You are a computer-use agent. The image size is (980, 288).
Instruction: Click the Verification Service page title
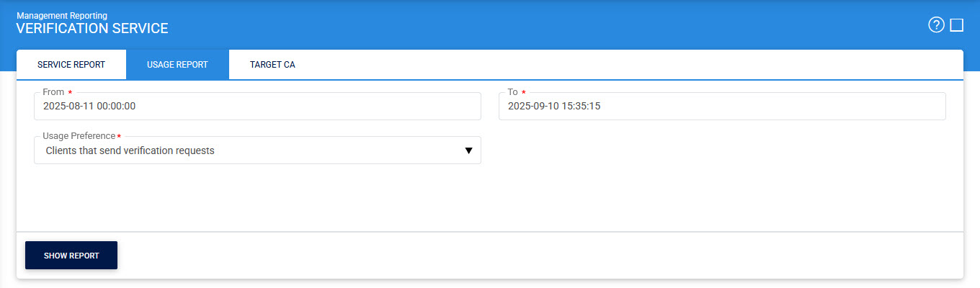point(92,29)
